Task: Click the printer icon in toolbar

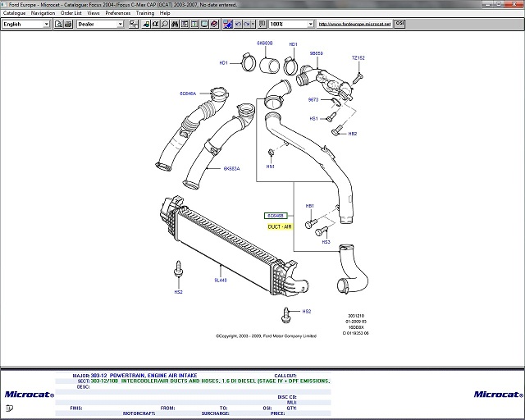Action: [x=146, y=24]
